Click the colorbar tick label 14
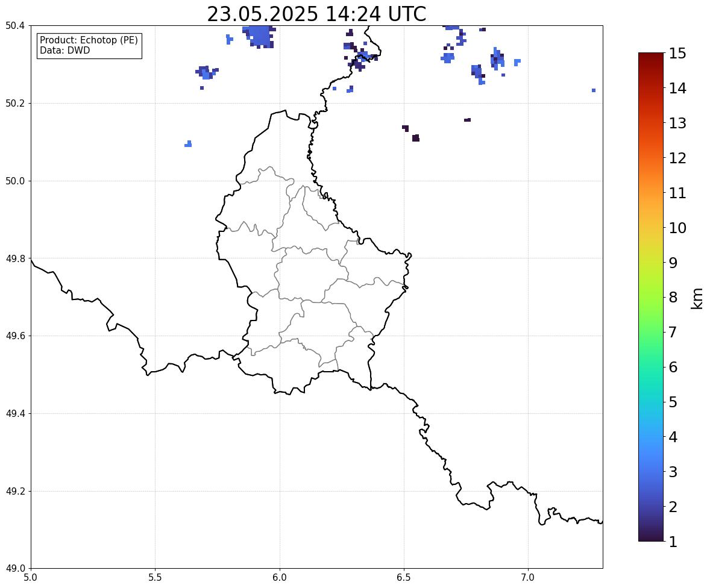The width and height of the screenshot is (710, 588). (x=677, y=89)
